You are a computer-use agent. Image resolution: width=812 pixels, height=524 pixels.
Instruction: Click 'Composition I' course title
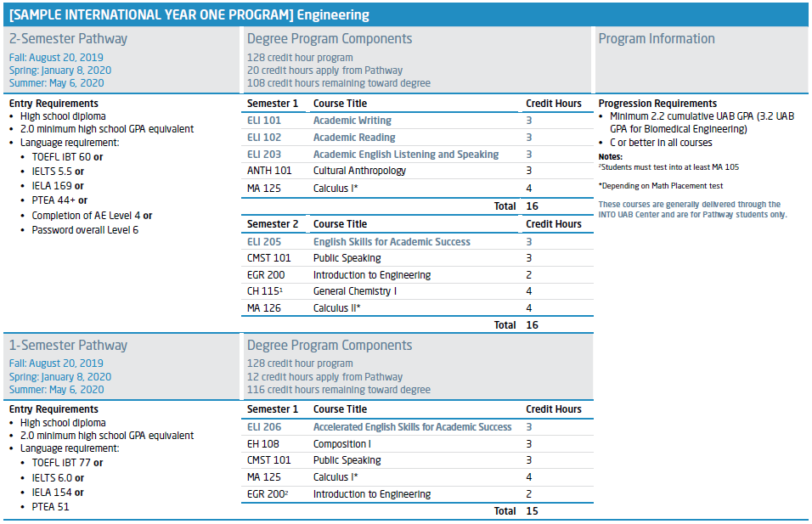[x=341, y=443]
